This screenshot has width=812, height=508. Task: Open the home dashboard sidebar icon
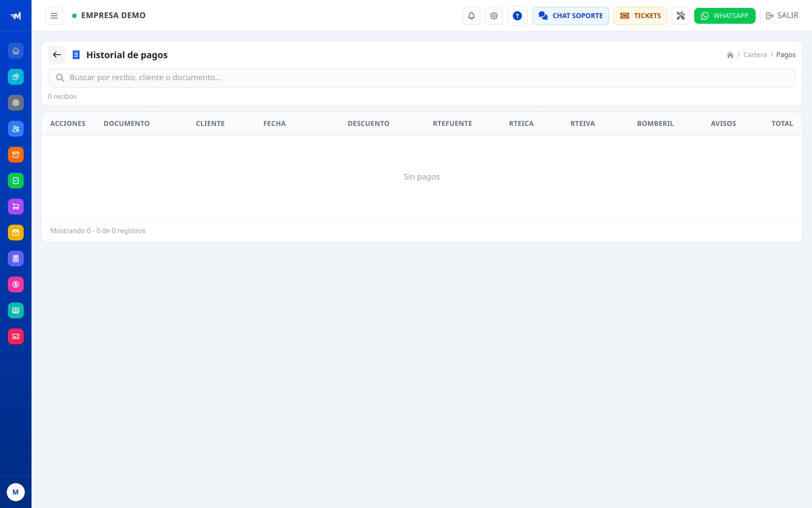point(16,51)
